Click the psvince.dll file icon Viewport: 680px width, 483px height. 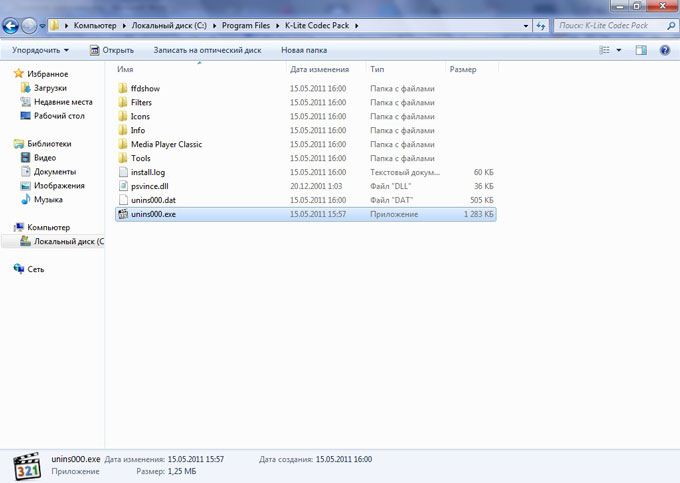point(123,186)
